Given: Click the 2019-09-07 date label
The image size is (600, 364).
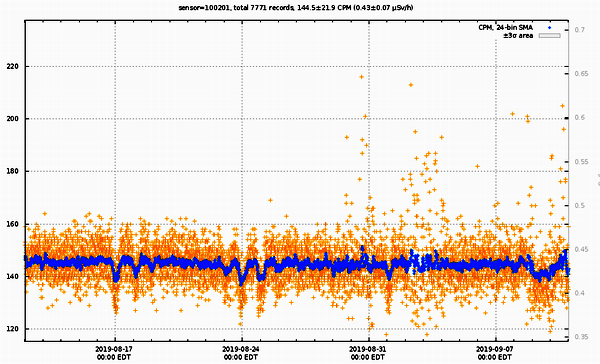Looking at the screenshot, I should [495, 349].
